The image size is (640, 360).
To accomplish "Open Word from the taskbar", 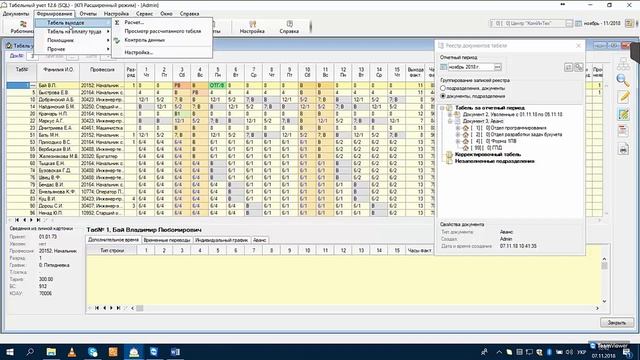I will pos(175,352).
